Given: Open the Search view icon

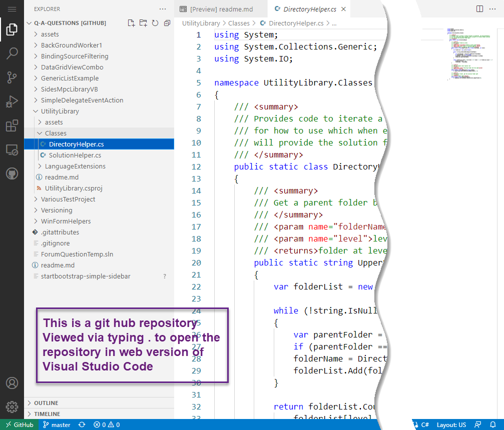Looking at the screenshot, I should click(x=12, y=53).
